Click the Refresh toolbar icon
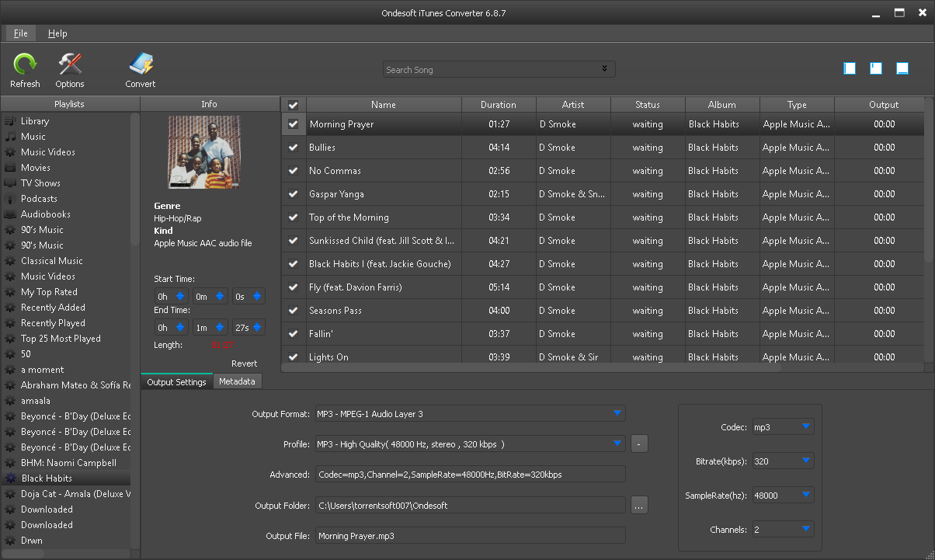This screenshot has width=935, height=560. coord(25,64)
